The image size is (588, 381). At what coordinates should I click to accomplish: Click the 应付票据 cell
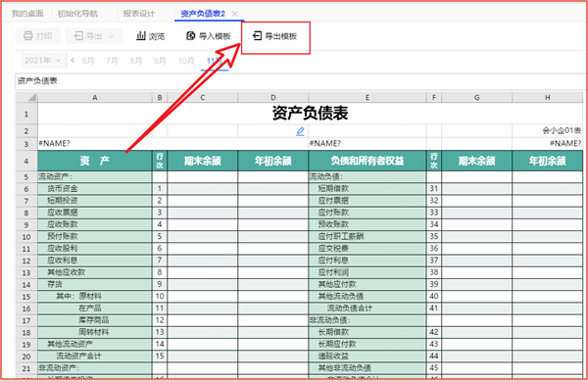coord(367,201)
